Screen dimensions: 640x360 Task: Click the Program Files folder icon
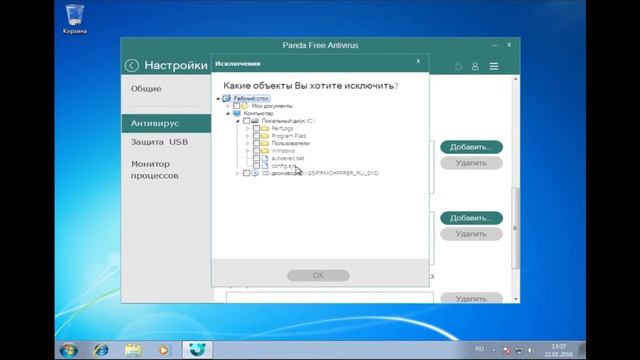tap(264, 136)
